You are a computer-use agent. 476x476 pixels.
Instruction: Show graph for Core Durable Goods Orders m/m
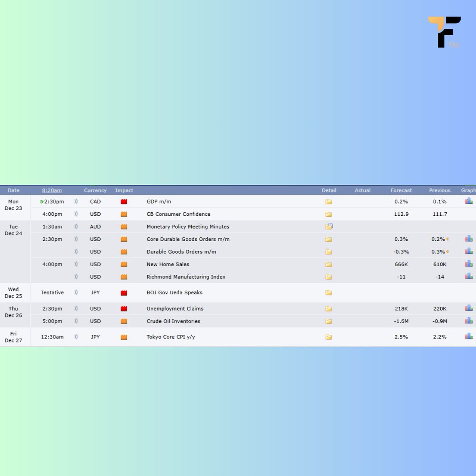(469, 239)
